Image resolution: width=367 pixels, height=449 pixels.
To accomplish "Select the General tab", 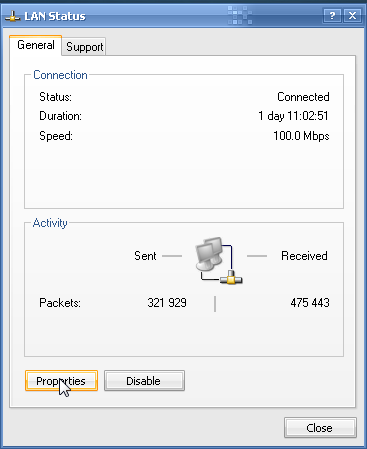I will 36,45.
